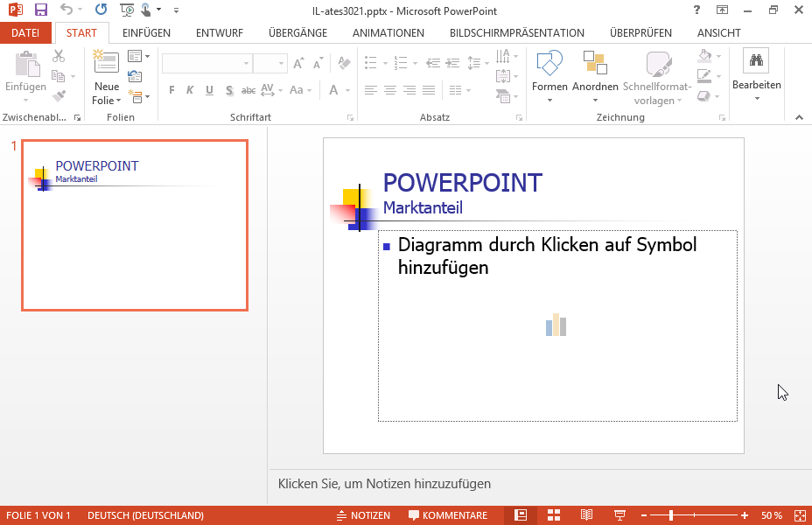Click the Einfügen paste icon
This screenshot has height=525, width=812.
click(x=26, y=64)
